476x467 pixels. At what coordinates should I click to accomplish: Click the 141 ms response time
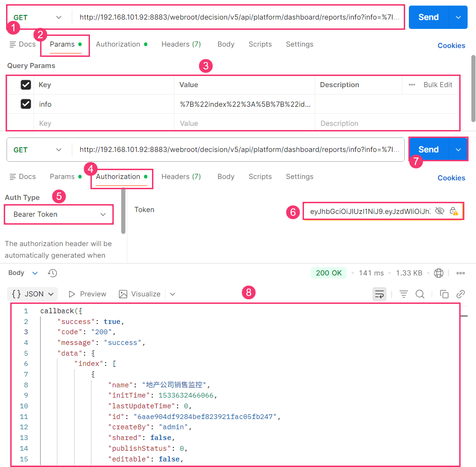pyautogui.click(x=371, y=273)
